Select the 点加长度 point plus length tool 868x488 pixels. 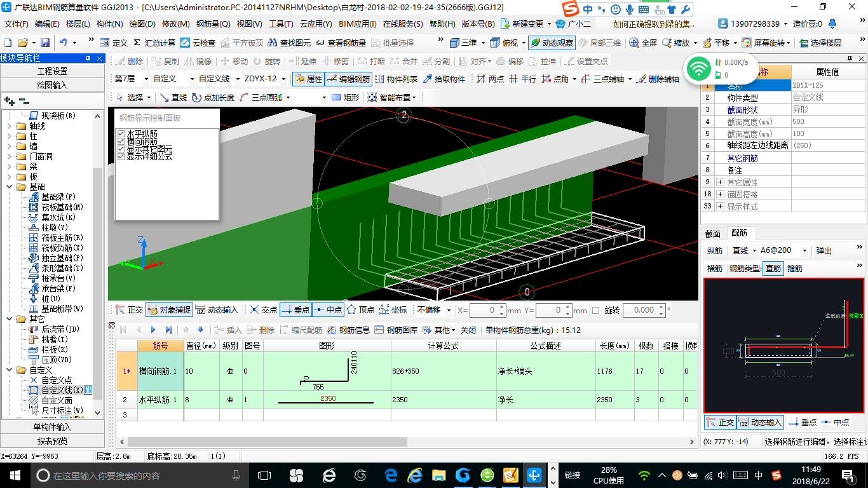[213, 97]
